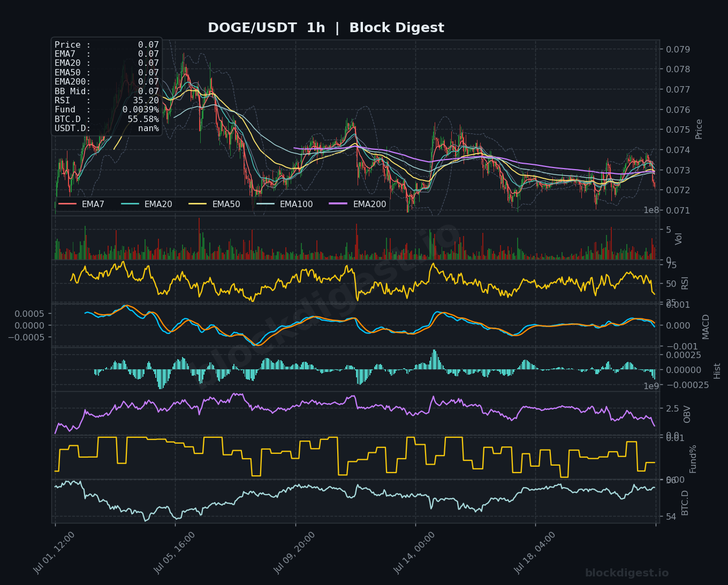Select the "RSI : 35.20" info box row
Image resolution: width=728 pixels, height=585 pixels.
coord(107,101)
